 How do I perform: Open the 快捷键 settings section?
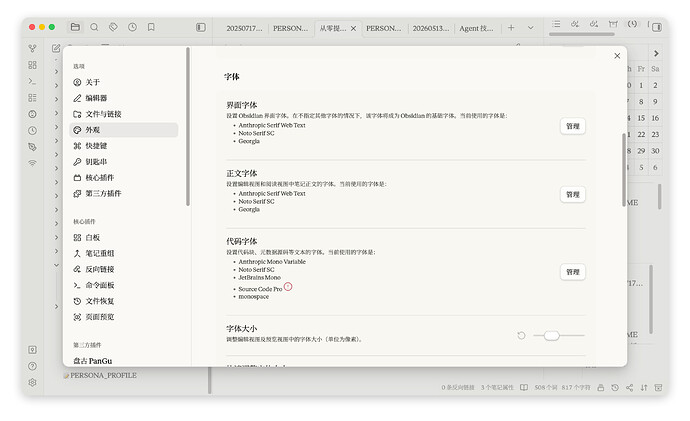tap(124, 146)
